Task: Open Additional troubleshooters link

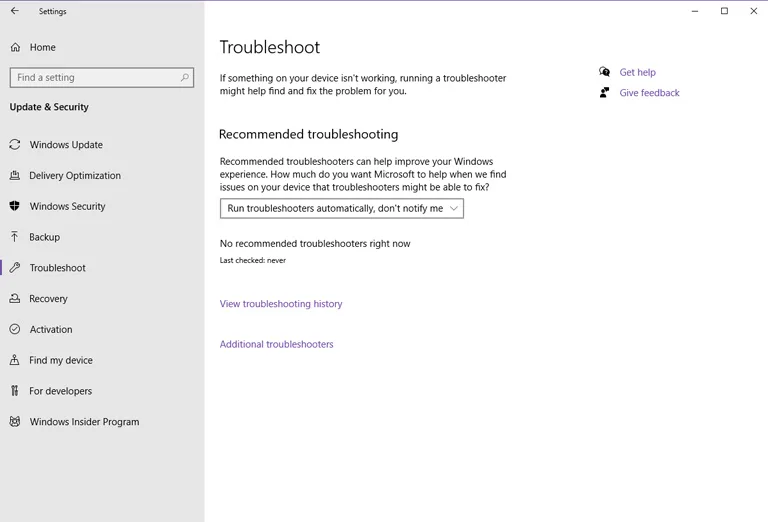Action: [276, 344]
